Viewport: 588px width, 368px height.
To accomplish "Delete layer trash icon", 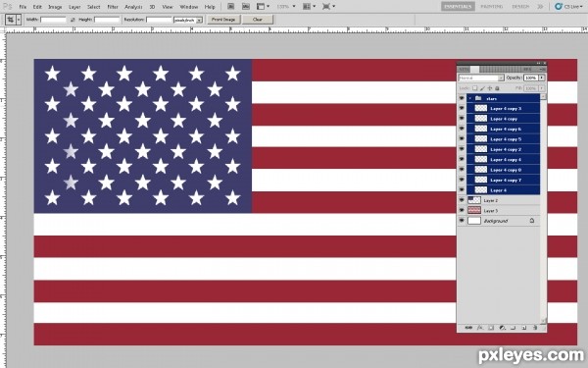I will click(535, 328).
